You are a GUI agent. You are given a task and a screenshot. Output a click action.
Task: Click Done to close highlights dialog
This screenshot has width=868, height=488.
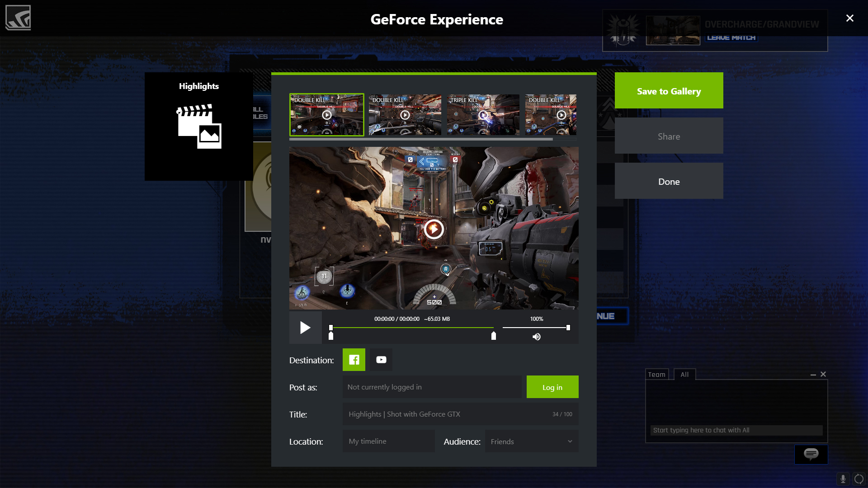click(x=669, y=181)
